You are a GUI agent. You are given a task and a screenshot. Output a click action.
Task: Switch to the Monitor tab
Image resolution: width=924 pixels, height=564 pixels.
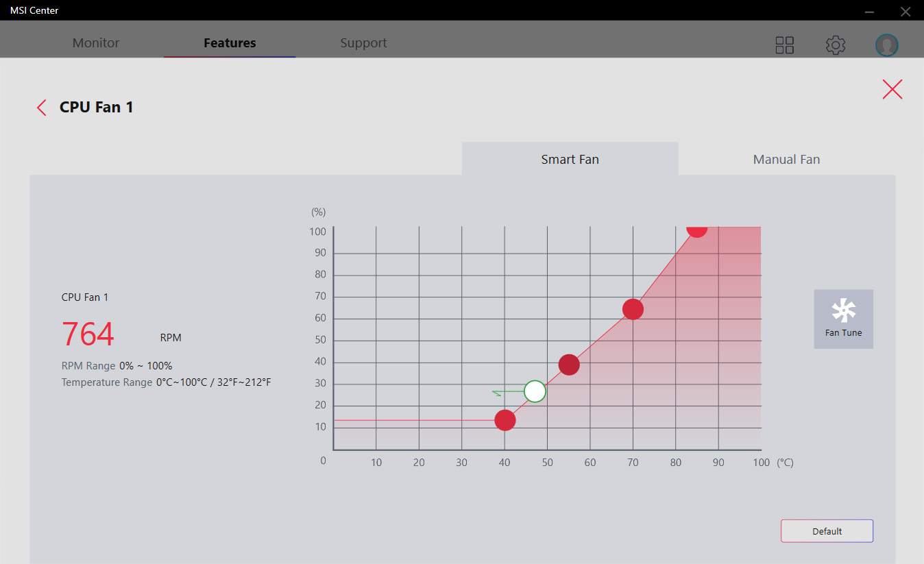(x=96, y=42)
